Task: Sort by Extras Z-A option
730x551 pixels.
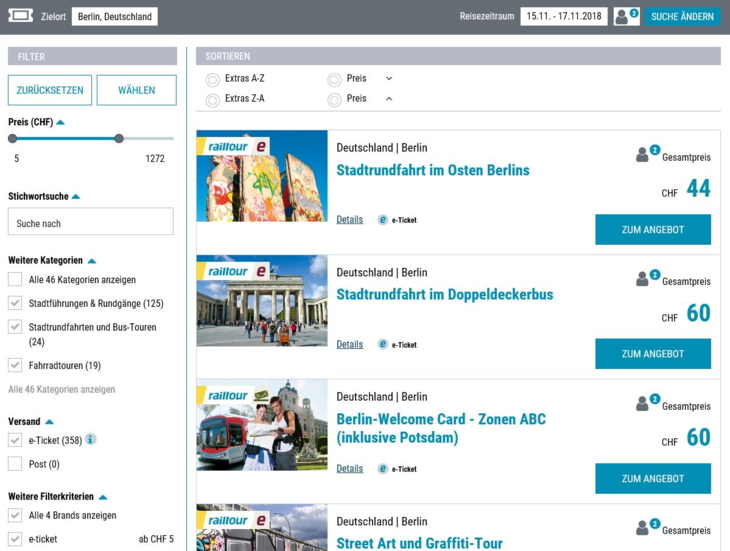Action: click(213, 100)
